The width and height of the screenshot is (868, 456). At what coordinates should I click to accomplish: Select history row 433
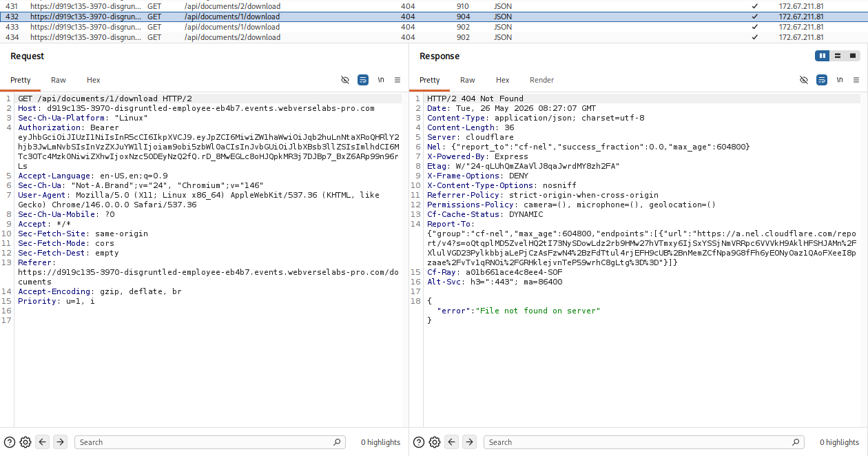tap(434, 27)
